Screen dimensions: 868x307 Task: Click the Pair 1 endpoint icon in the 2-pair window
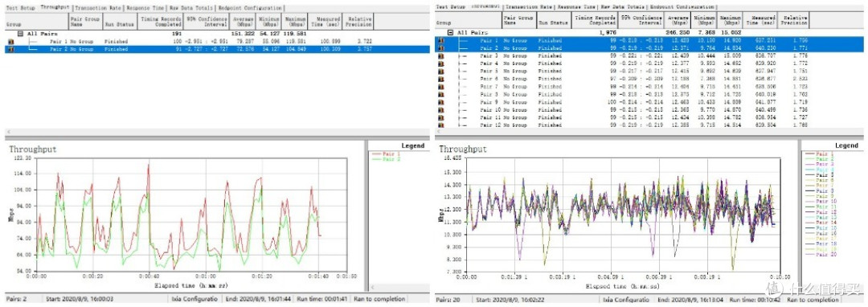point(11,42)
